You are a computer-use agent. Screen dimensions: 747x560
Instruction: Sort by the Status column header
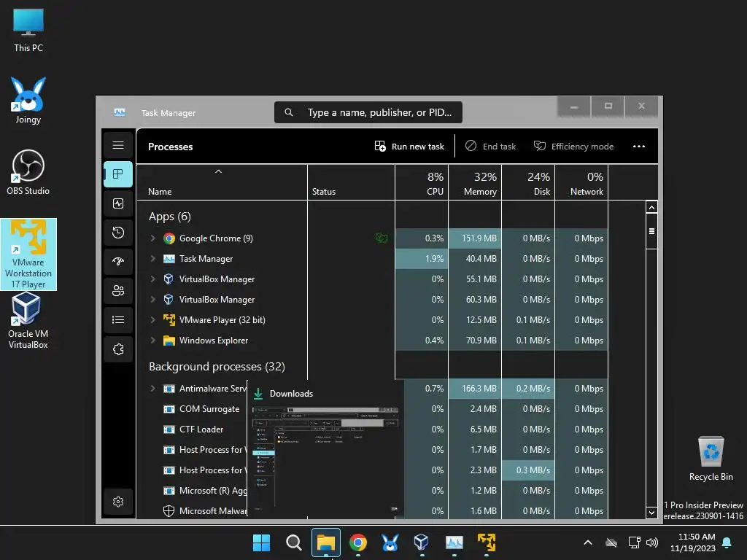click(351, 182)
